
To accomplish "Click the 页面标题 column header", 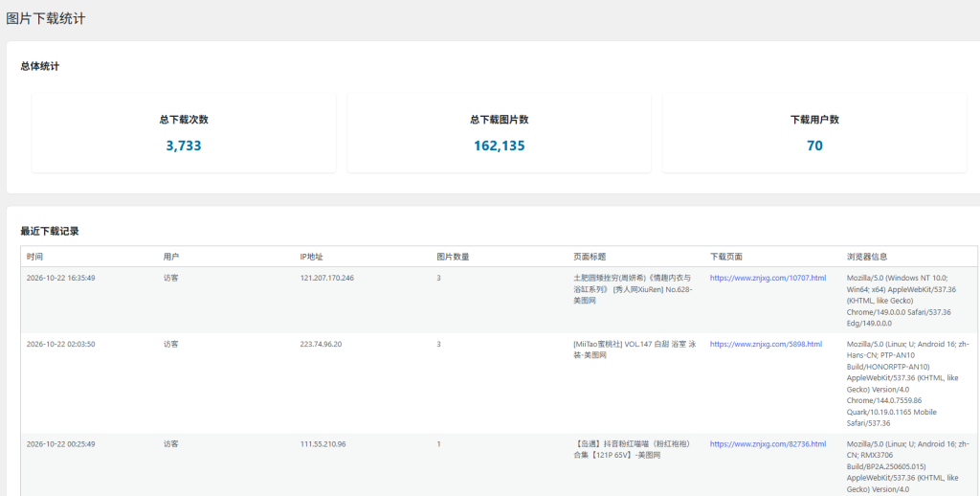I will tap(590, 257).
